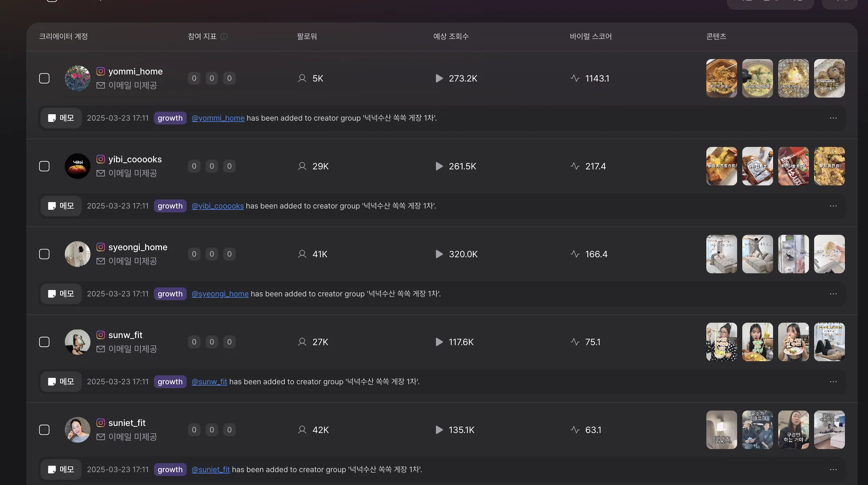The width and height of the screenshot is (868, 485).
Task: Tick the checkbox for syeongi_home
Action: click(44, 254)
